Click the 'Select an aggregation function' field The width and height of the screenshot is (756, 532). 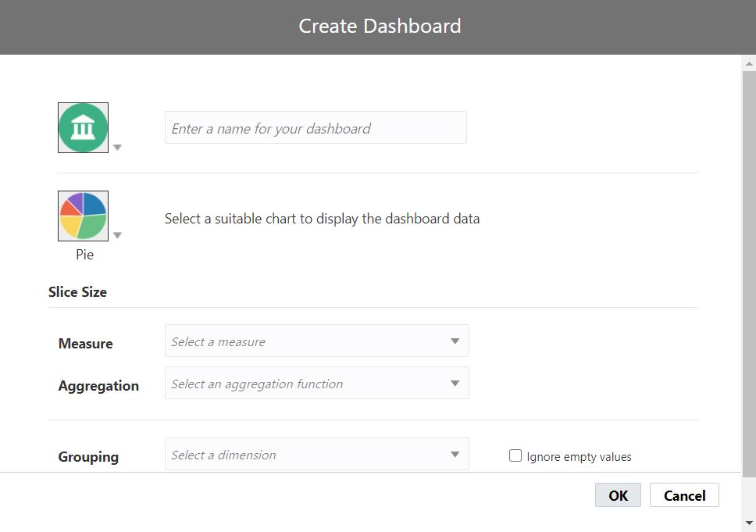(305, 384)
